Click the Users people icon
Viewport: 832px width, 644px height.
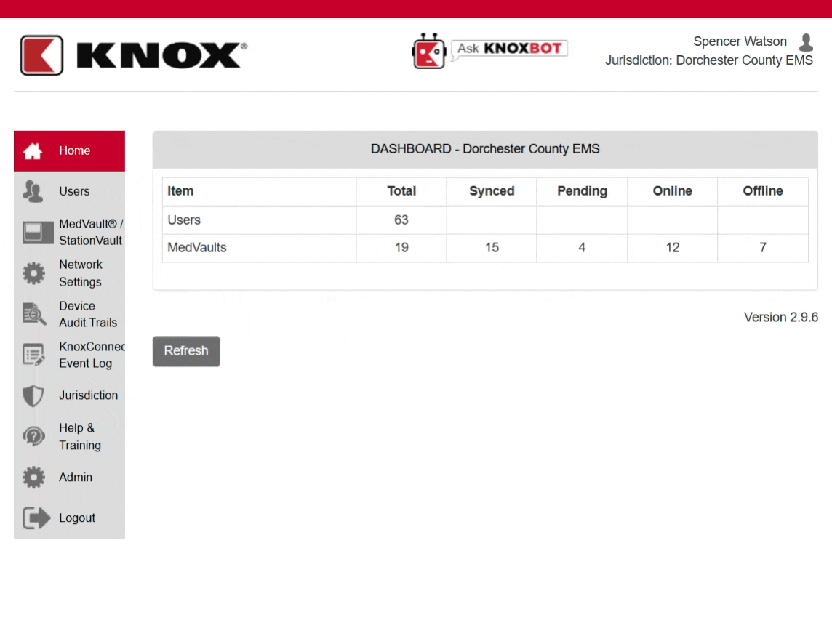pyautogui.click(x=33, y=191)
